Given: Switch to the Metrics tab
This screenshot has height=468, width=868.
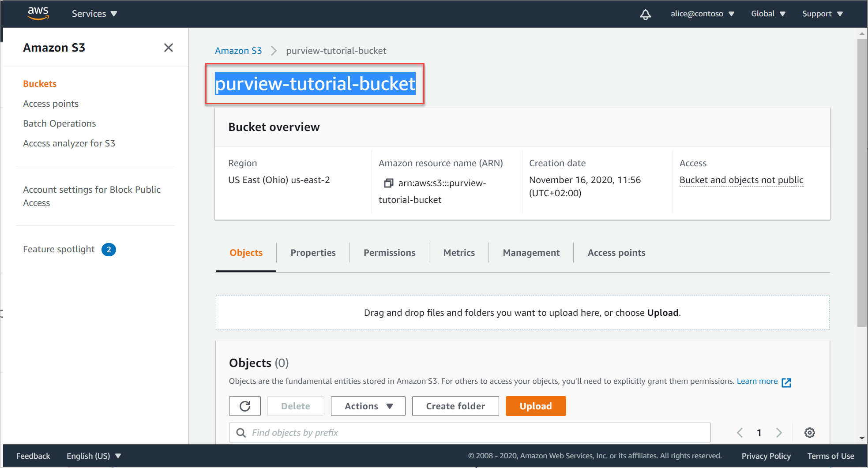Looking at the screenshot, I should pos(459,252).
